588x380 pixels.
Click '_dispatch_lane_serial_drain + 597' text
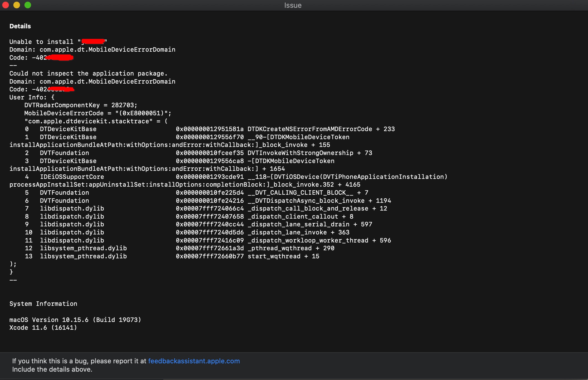point(310,224)
